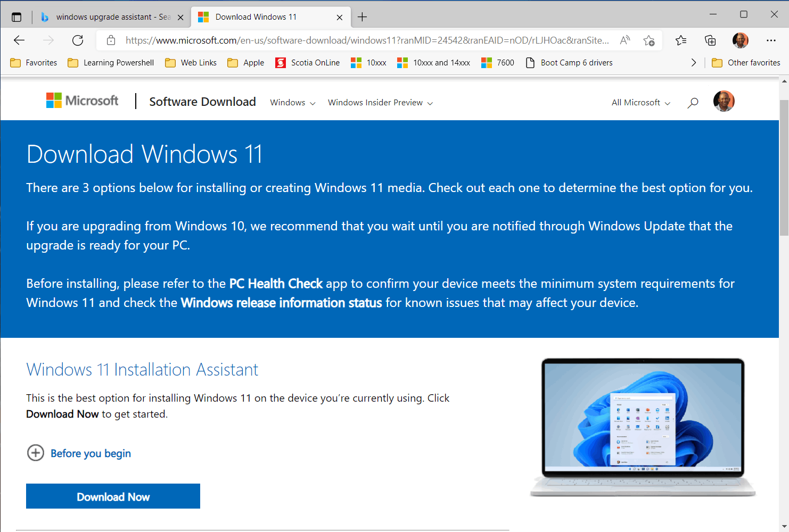Switch to windows upgrade assistant search tab

point(113,17)
